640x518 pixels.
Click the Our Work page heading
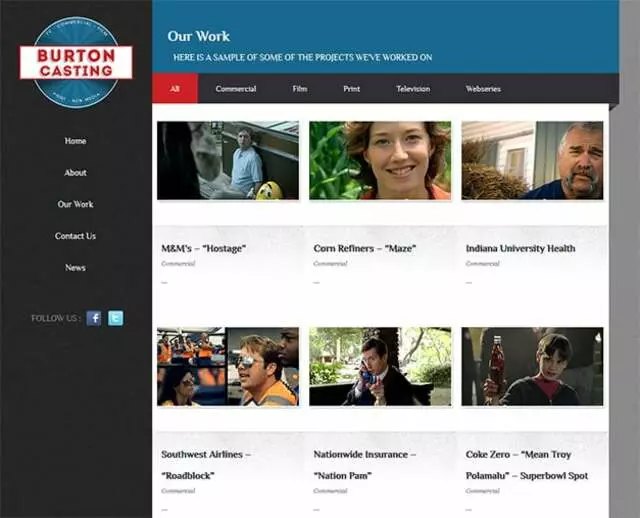tap(199, 36)
